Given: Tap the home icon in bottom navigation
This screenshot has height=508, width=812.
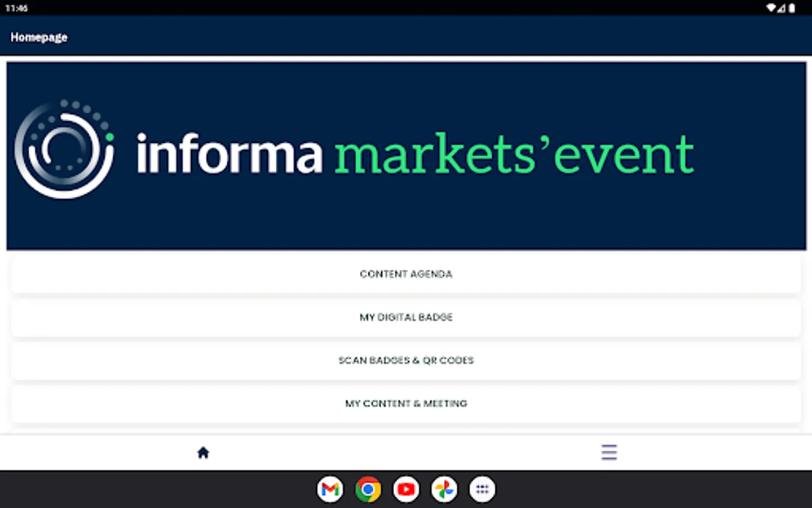Looking at the screenshot, I should tap(203, 452).
